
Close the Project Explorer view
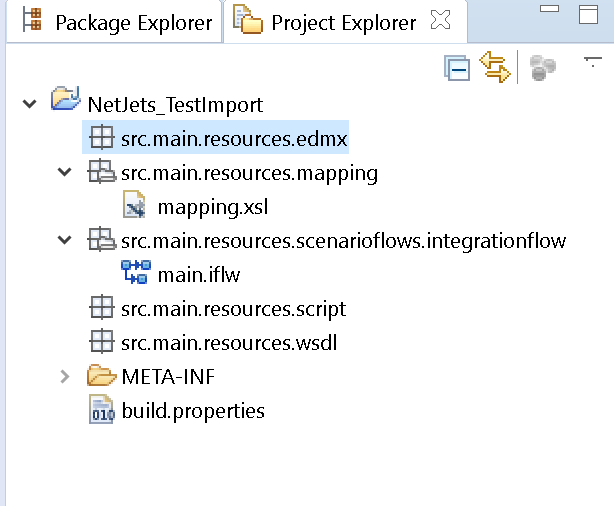pos(441,20)
